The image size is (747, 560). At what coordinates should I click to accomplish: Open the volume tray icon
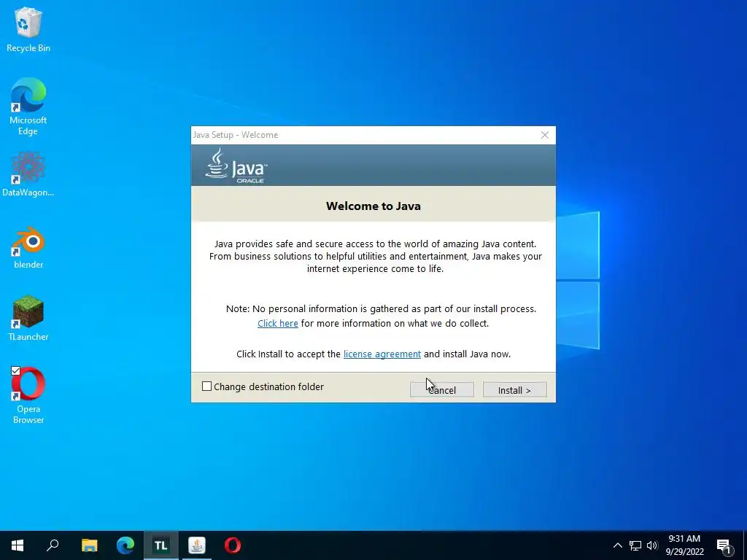coord(652,545)
